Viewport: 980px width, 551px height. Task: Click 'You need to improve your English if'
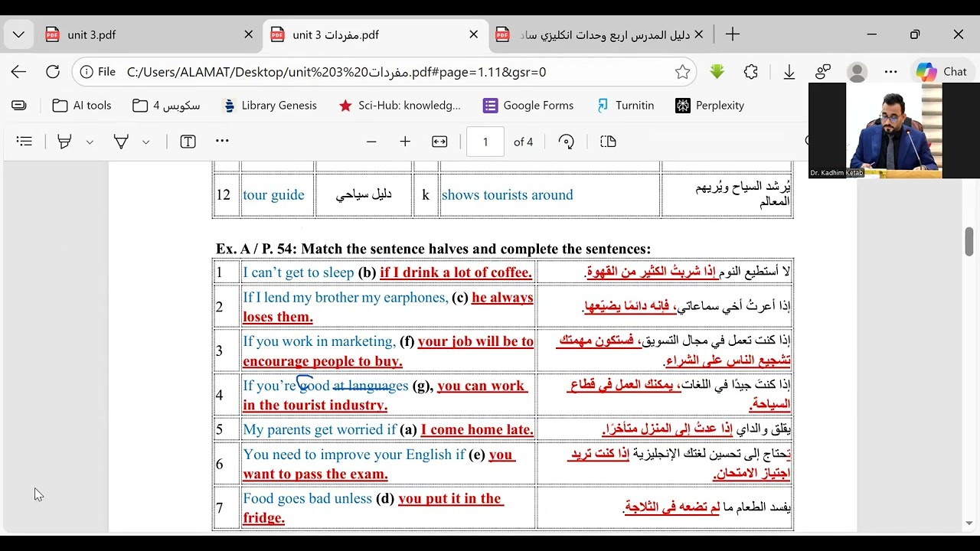coord(354,454)
